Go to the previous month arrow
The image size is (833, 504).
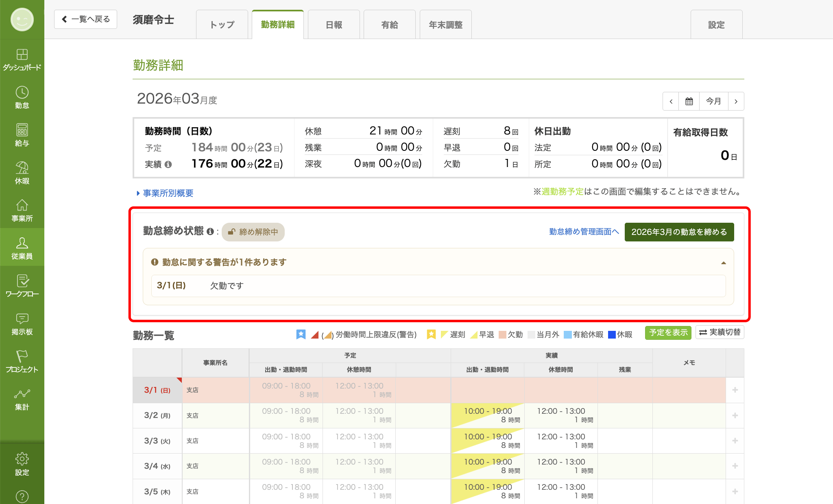(671, 101)
